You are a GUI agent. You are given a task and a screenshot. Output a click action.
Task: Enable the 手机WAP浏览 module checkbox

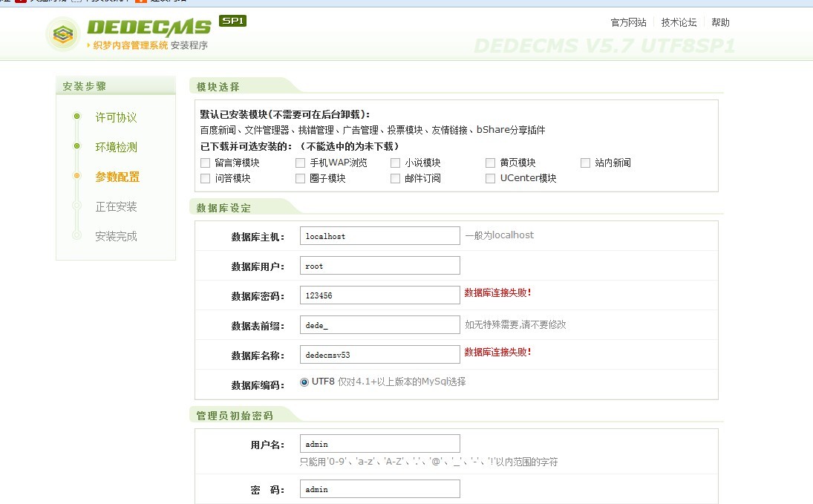pos(300,163)
